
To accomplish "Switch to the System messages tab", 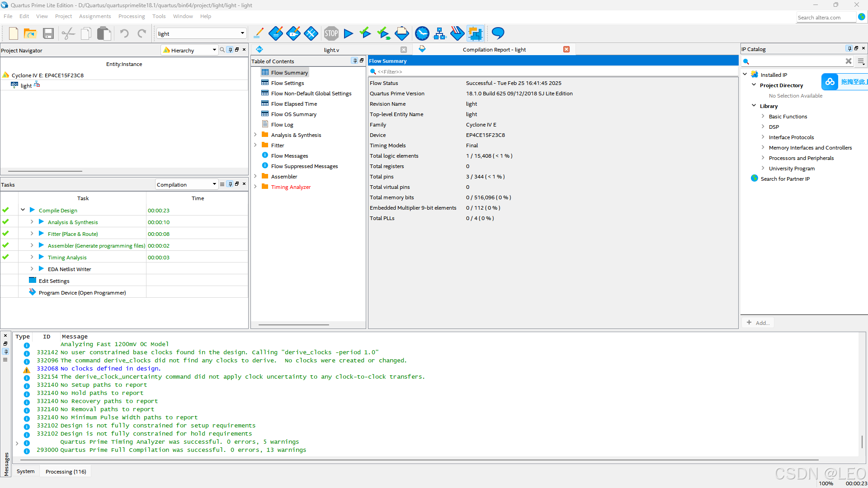I will coord(25,471).
